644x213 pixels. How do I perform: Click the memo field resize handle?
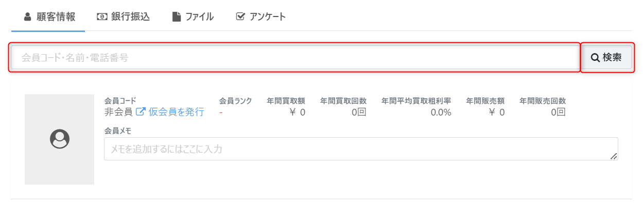click(614, 156)
